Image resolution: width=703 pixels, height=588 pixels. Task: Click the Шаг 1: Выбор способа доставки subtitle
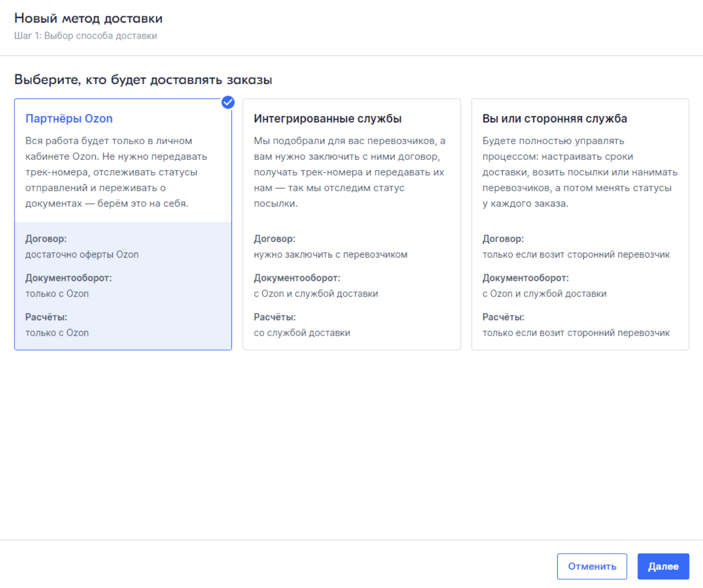coord(86,36)
